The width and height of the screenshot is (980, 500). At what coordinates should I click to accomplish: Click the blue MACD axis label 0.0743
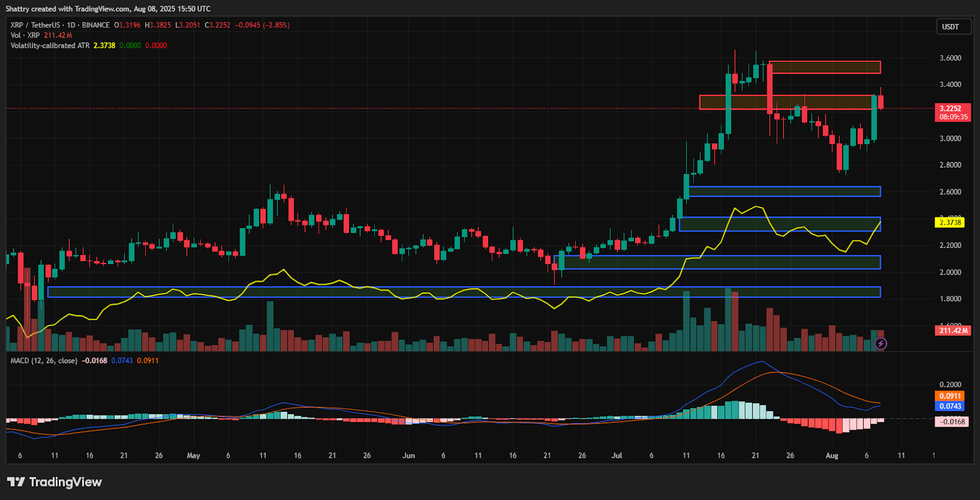pos(950,406)
